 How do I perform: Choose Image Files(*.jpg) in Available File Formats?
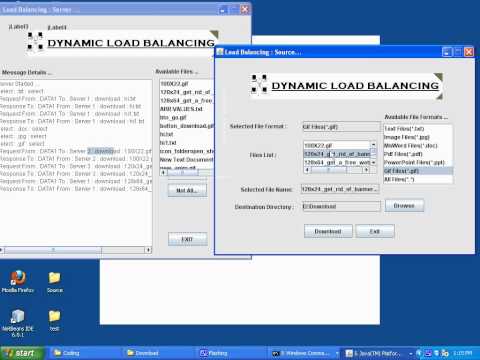click(x=418, y=137)
